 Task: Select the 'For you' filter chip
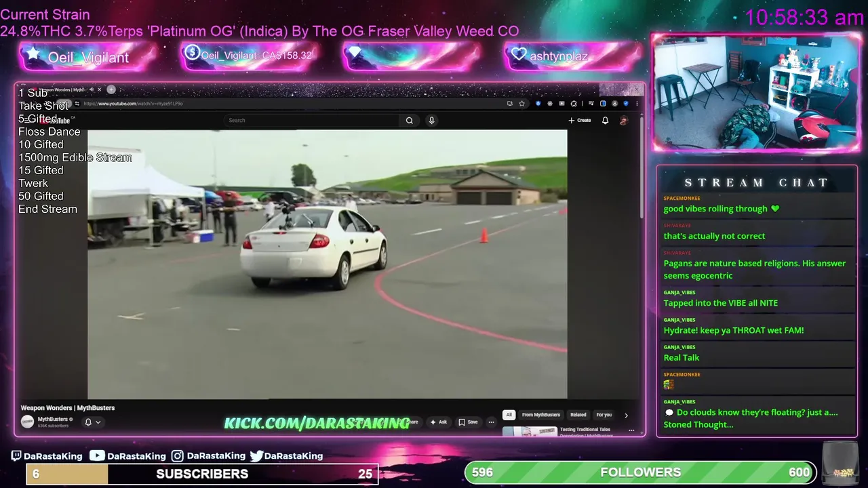[604, 415]
